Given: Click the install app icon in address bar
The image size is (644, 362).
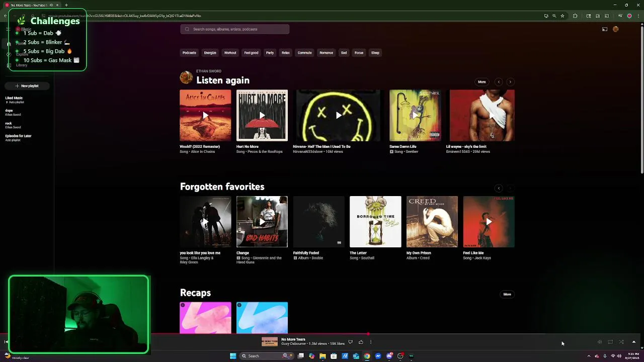Looking at the screenshot, I should (546, 16).
